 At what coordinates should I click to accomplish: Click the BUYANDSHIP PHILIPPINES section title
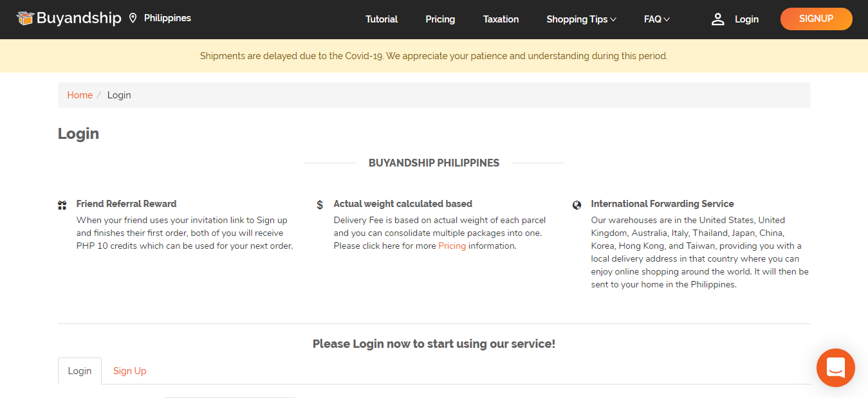(x=434, y=163)
